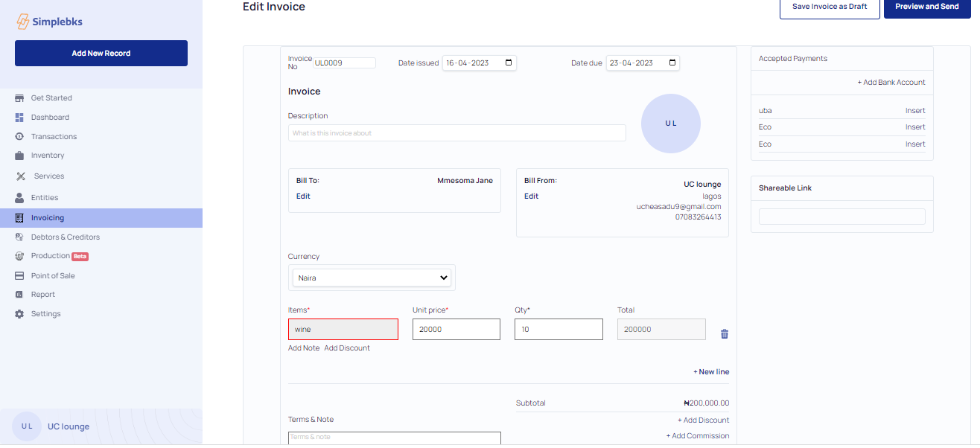Click Add Note under the wine item
980x448 pixels.
tap(304, 348)
